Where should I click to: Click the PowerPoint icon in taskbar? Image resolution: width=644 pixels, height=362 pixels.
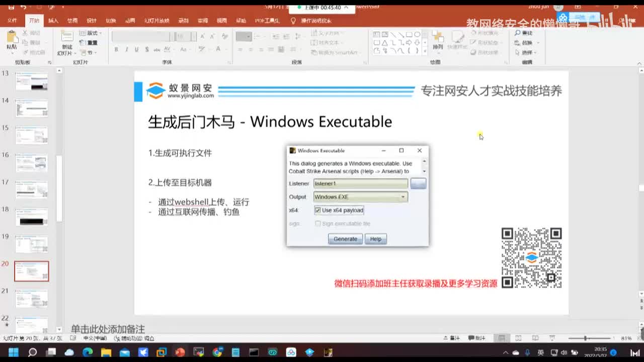[180, 352]
